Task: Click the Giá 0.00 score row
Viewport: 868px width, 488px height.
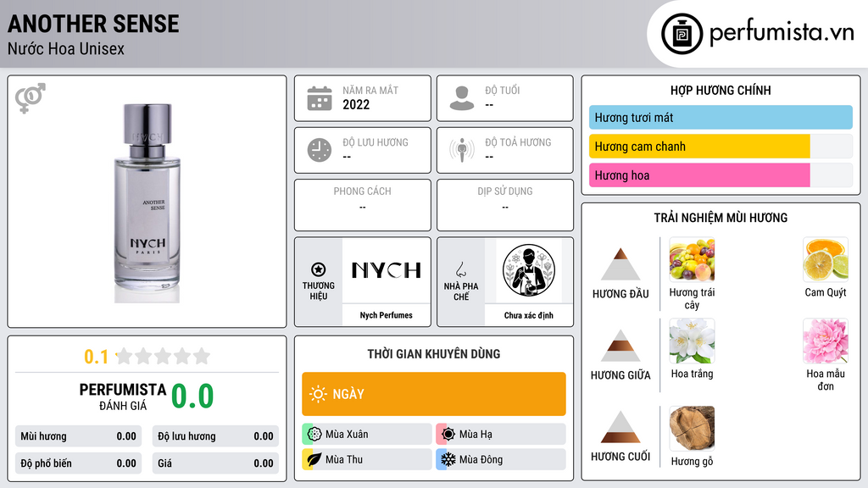Action: (215, 463)
